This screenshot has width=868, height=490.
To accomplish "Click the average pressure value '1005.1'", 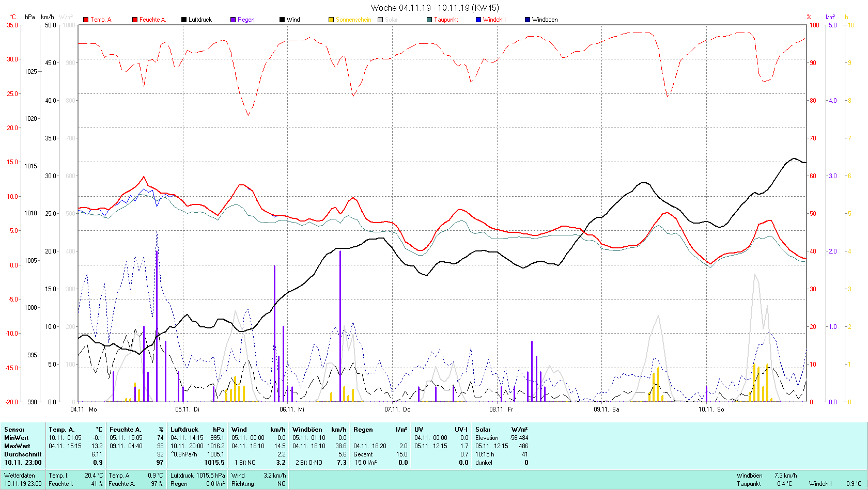I will 216,454.
